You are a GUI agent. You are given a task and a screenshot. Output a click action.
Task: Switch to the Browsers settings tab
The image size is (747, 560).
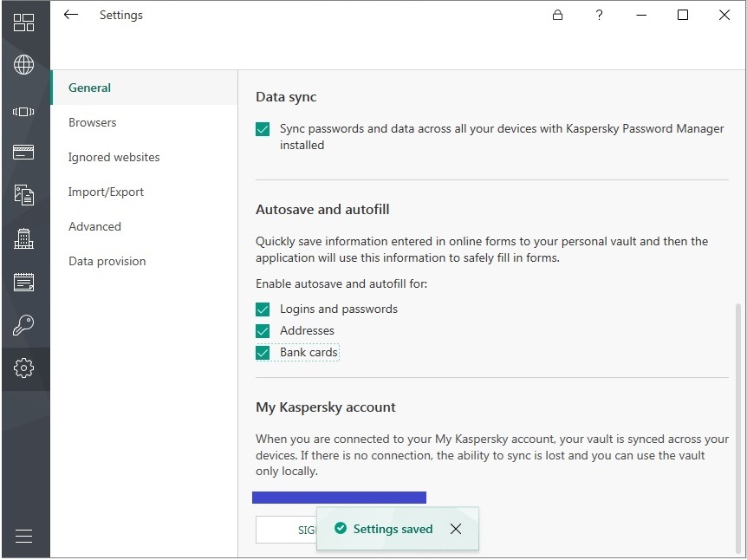(x=92, y=122)
